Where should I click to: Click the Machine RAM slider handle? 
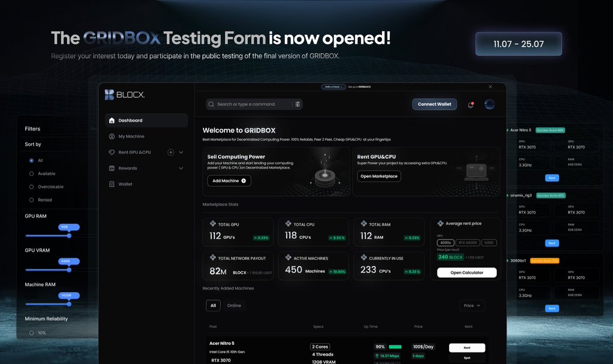click(69, 304)
